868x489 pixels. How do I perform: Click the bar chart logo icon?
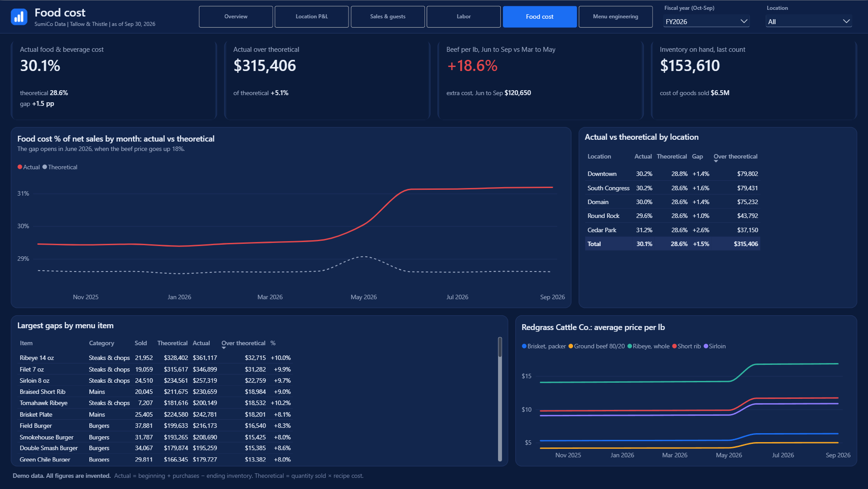(x=19, y=17)
